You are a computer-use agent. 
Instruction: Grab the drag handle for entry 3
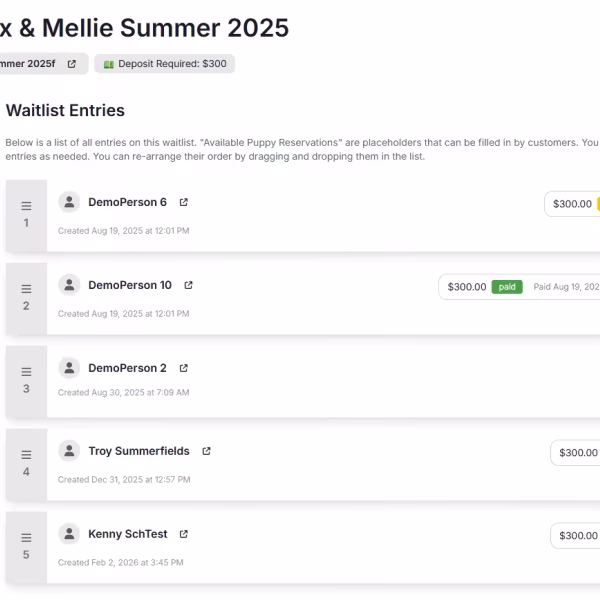[26, 372]
